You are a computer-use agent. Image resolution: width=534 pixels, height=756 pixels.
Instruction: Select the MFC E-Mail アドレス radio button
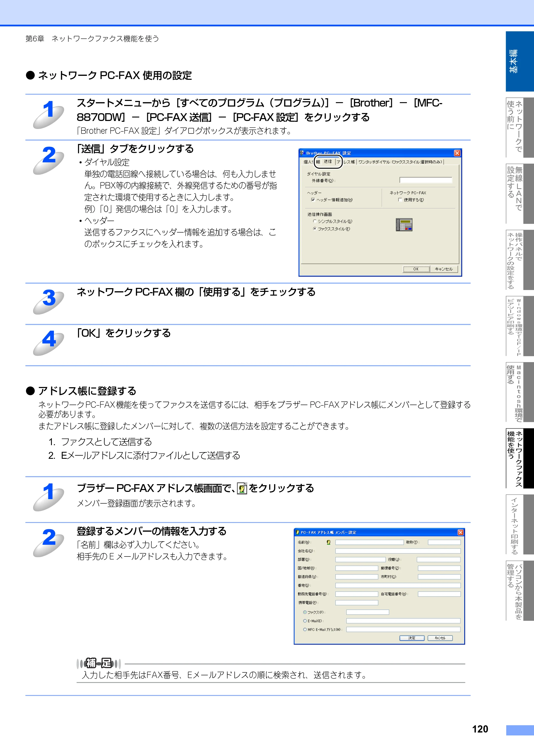point(305,629)
